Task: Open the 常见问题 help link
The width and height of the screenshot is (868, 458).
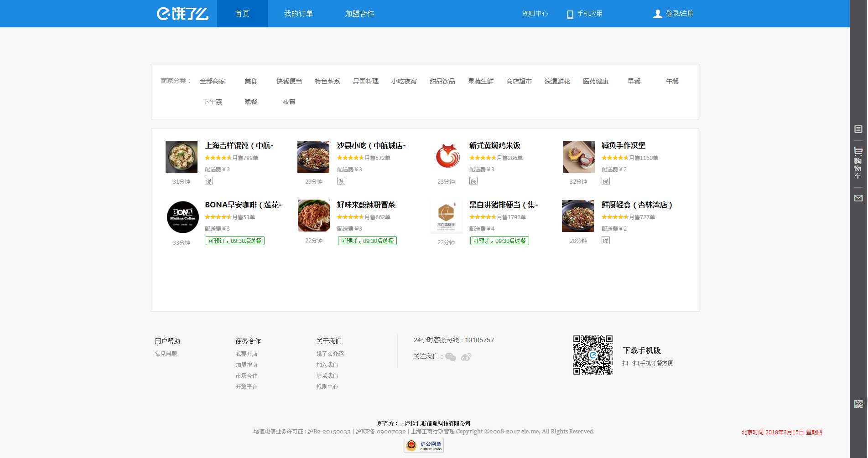Action: (x=166, y=354)
